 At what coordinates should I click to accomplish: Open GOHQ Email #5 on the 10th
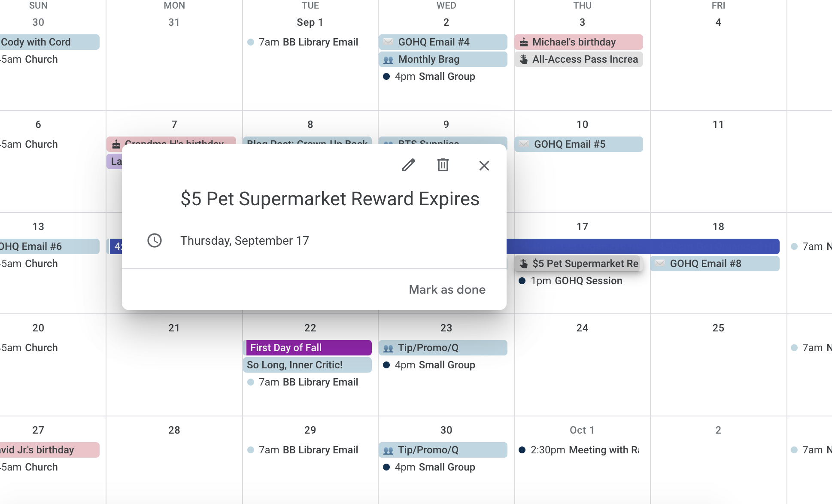coord(579,144)
